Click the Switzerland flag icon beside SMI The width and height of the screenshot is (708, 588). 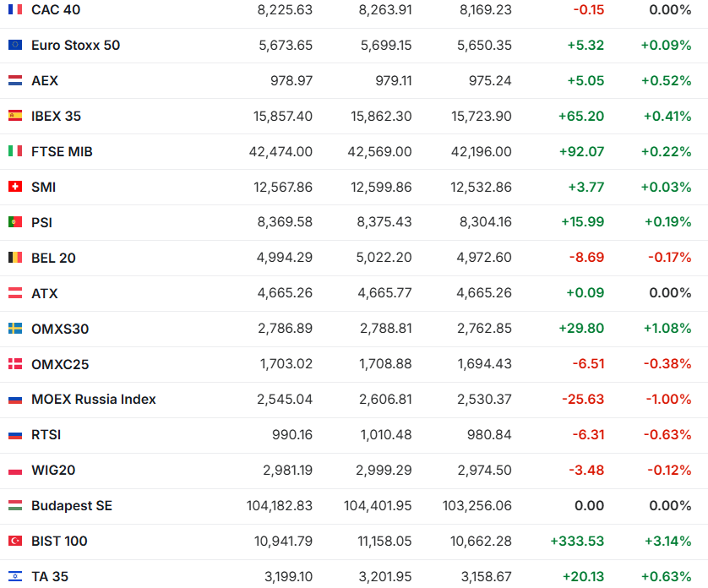pos(15,187)
